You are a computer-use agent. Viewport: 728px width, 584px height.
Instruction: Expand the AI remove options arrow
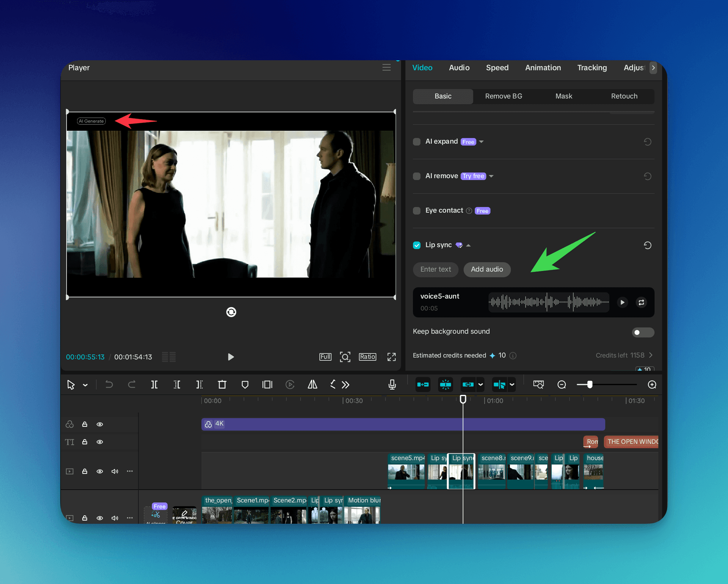click(x=491, y=176)
